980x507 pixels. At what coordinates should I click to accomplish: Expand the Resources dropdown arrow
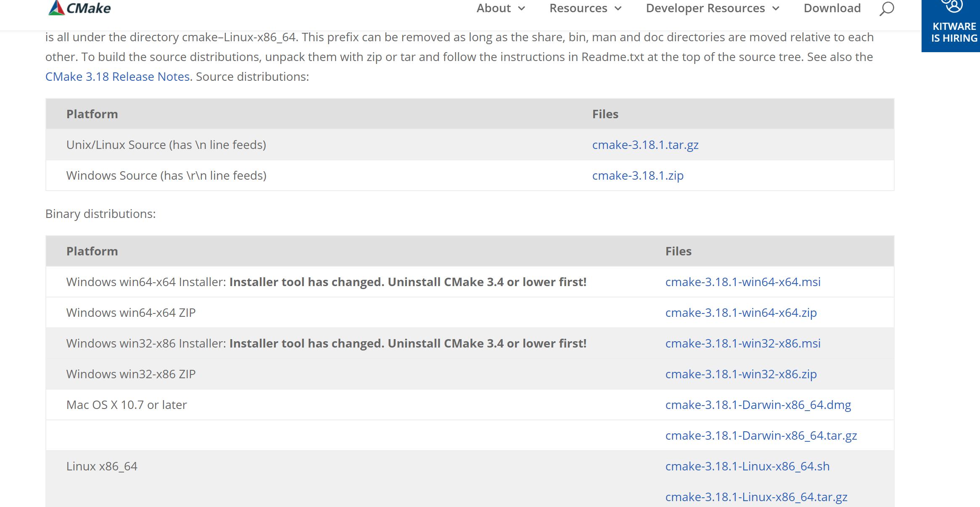click(618, 8)
